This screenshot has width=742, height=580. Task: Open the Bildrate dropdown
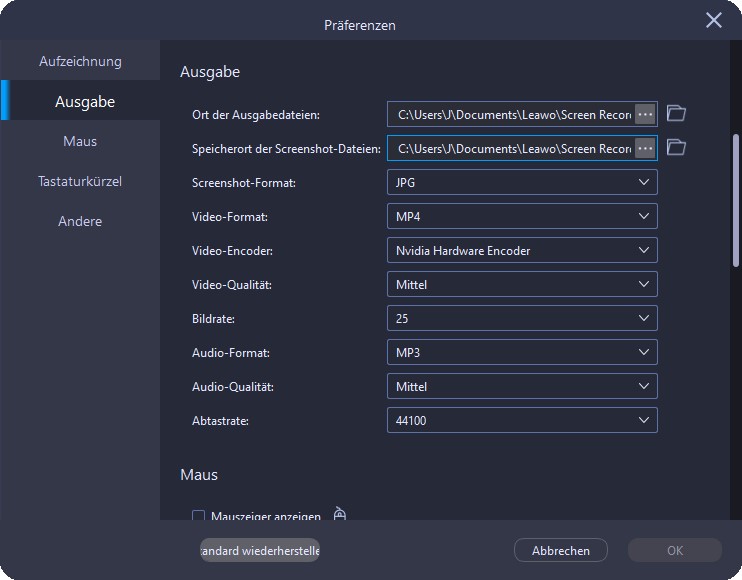522,318
